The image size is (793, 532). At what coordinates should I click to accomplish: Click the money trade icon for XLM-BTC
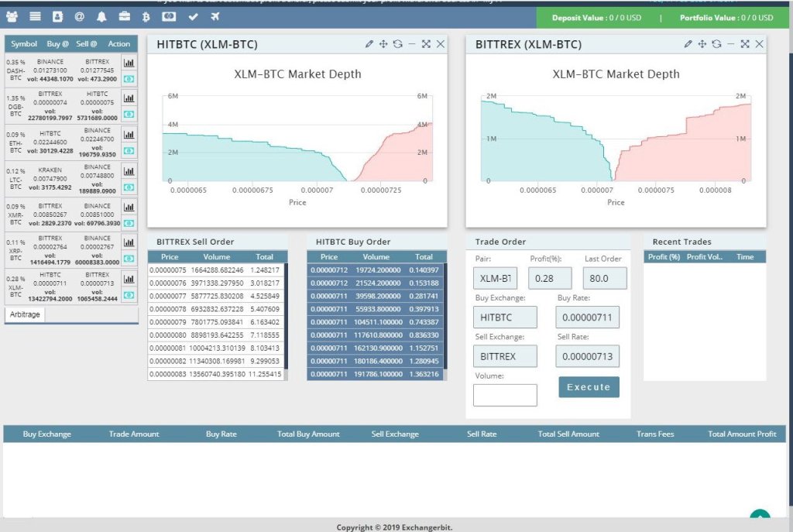click(129, 297)
